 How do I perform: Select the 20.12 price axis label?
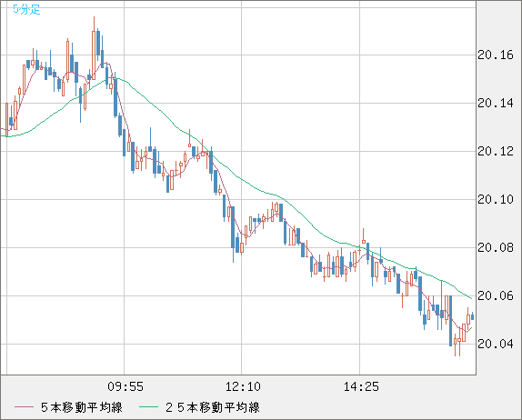click(x=496, y=152)
